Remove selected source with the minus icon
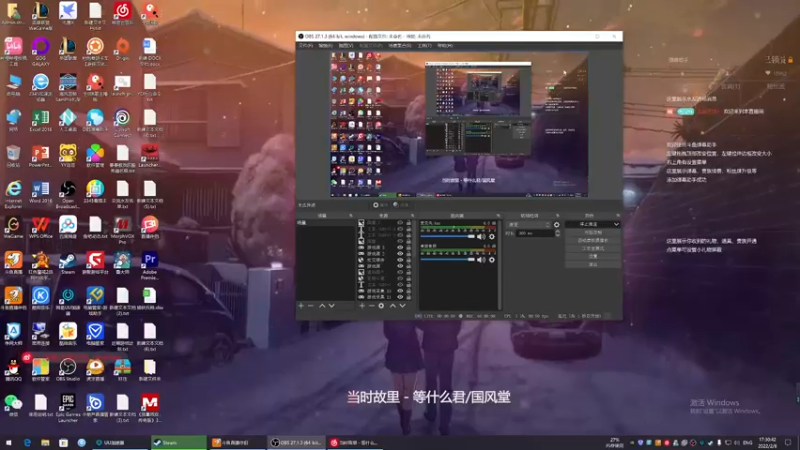This screenshot has height=450, width=800. pos(371,306)
